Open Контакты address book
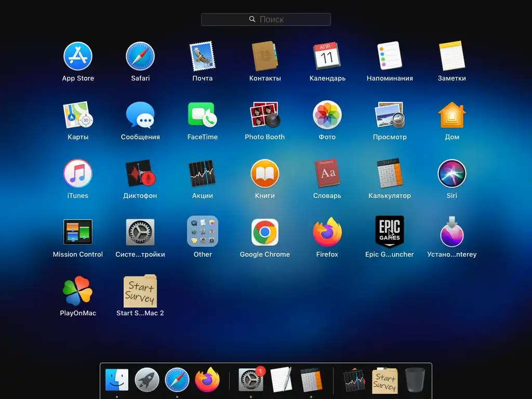The height and width of the screenshot is (399, 532). coord(264,56)
